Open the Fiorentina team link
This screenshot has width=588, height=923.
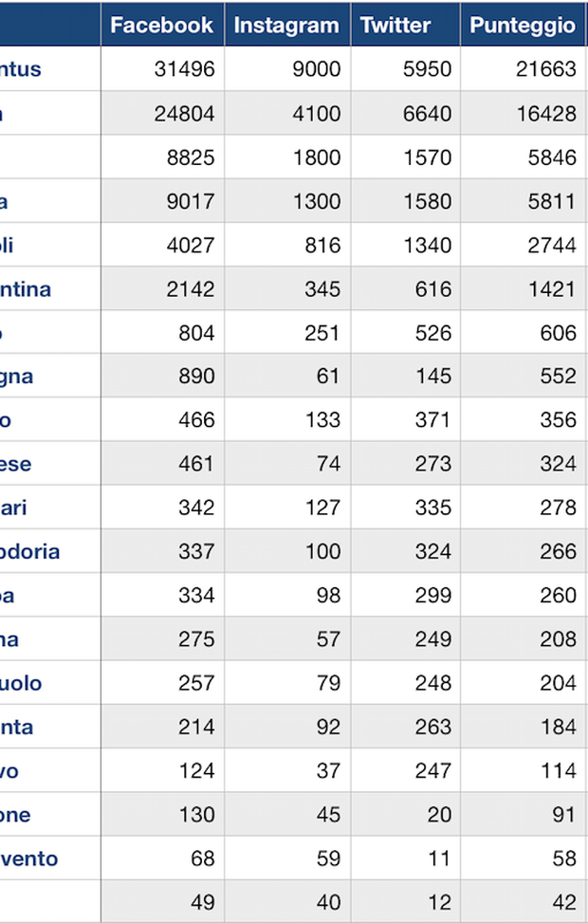(26, 289)
